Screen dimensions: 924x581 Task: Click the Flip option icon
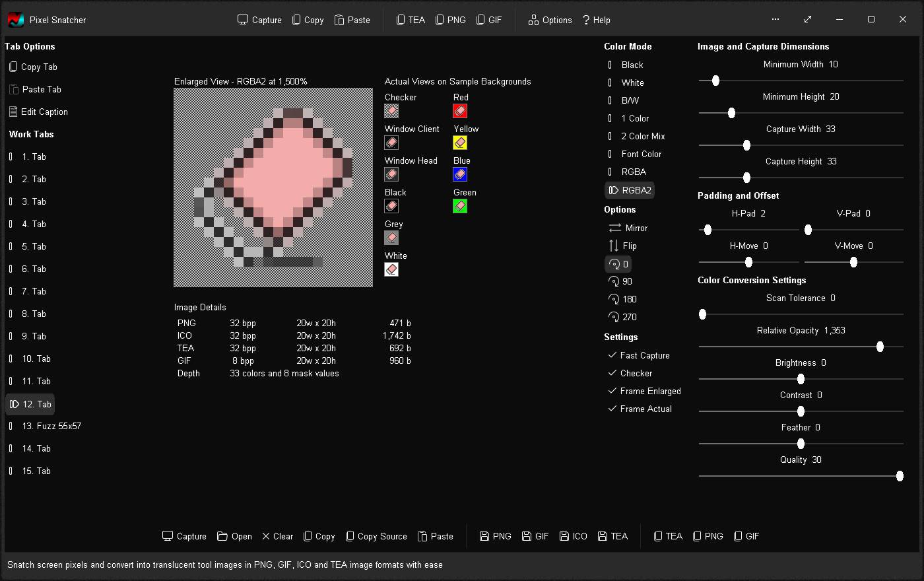[x=614, y=246]
